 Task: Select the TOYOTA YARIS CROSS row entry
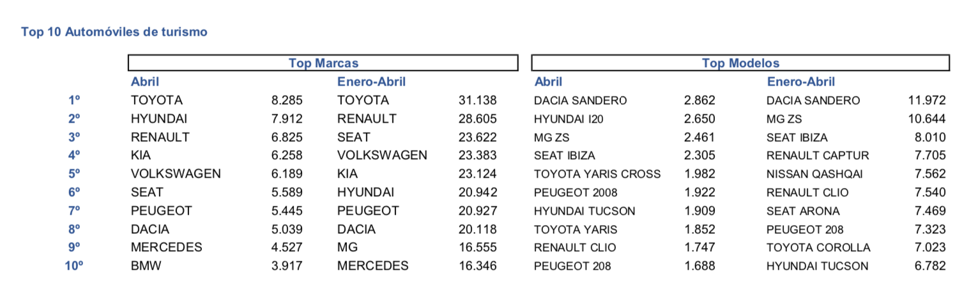pyautogui.click(x=597, y=175)
